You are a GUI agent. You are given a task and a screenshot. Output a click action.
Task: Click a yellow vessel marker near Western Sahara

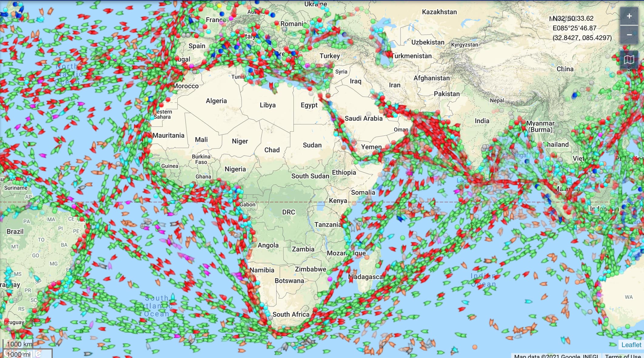(146, 99)
